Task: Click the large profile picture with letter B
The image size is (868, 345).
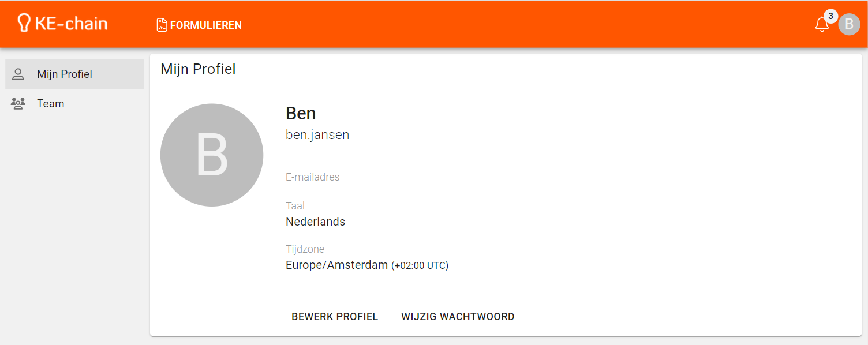Action: (x=212, y=155)
